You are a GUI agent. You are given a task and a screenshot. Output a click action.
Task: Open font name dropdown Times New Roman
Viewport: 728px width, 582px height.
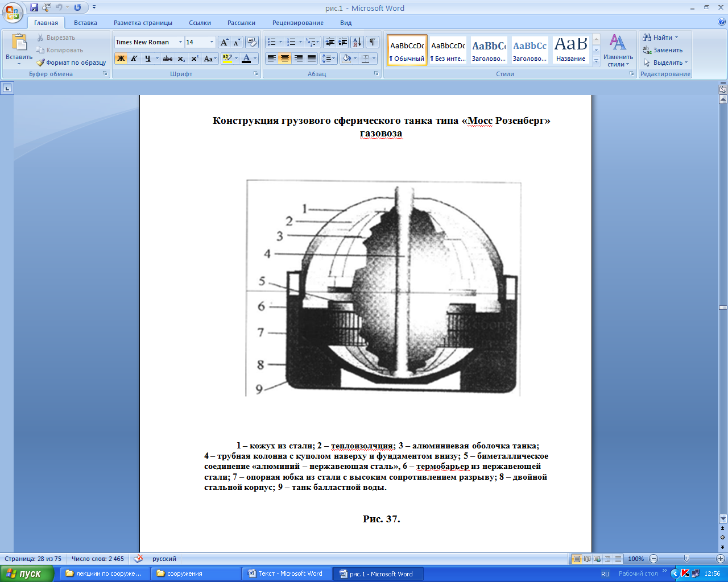click(x=180, y=42)
